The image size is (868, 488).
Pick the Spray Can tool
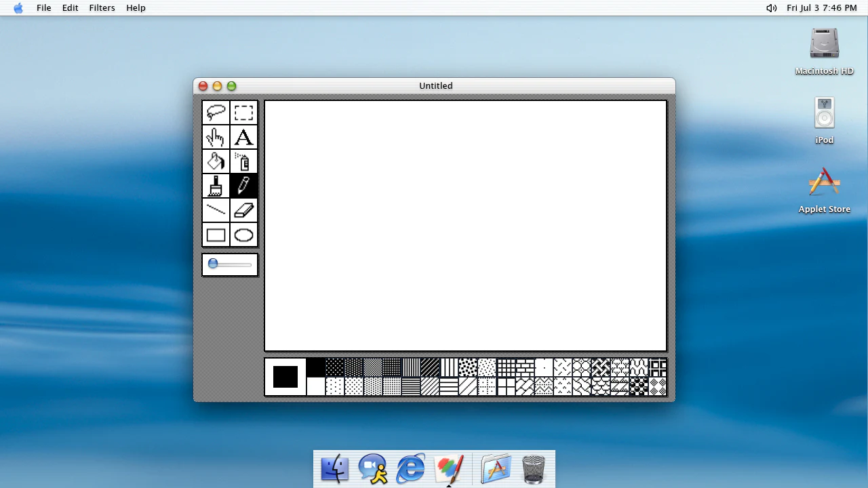(x=244, y=162)
